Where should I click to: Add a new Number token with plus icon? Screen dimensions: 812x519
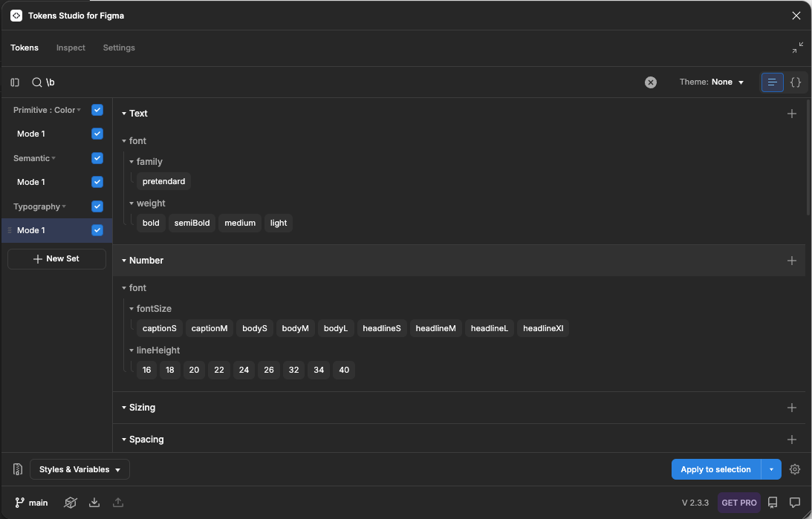(792, 261)
